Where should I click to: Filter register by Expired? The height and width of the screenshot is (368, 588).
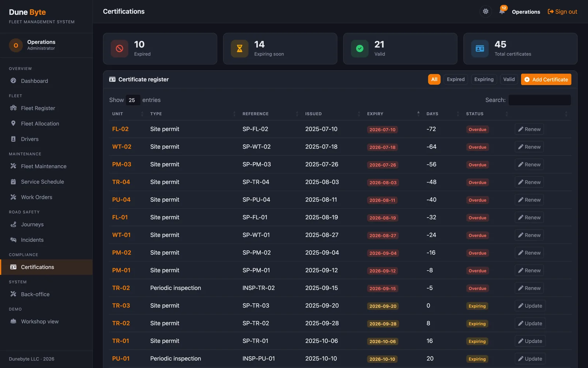pyautogui.click(x=456, y=79)
